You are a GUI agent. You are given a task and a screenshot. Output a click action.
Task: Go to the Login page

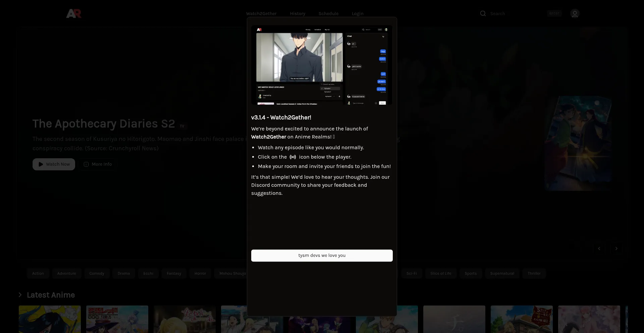(358, 14)
